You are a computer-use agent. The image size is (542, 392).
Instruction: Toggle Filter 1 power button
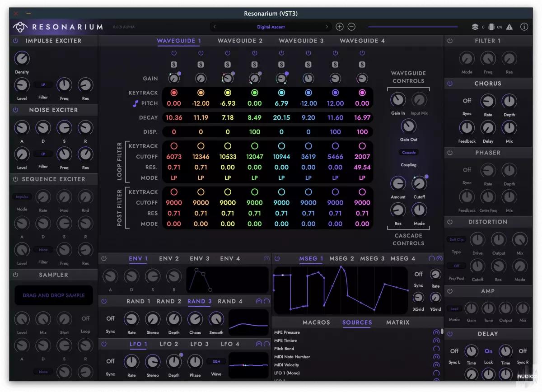pyautogui.click(x=450, y=41)
